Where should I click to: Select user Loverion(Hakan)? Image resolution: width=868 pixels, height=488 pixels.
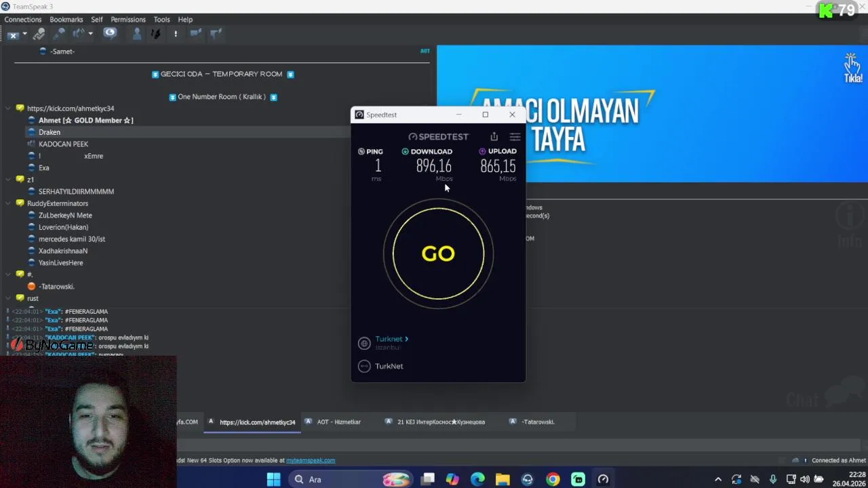[63, 227]
